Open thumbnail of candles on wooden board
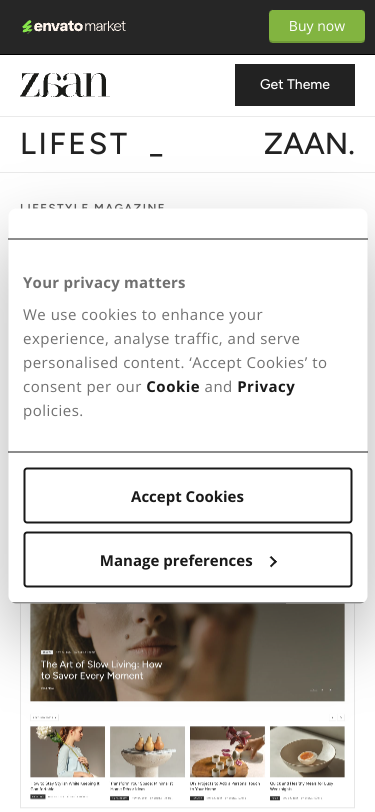Screen dimensions: 375x812 [x=227, y=751]
